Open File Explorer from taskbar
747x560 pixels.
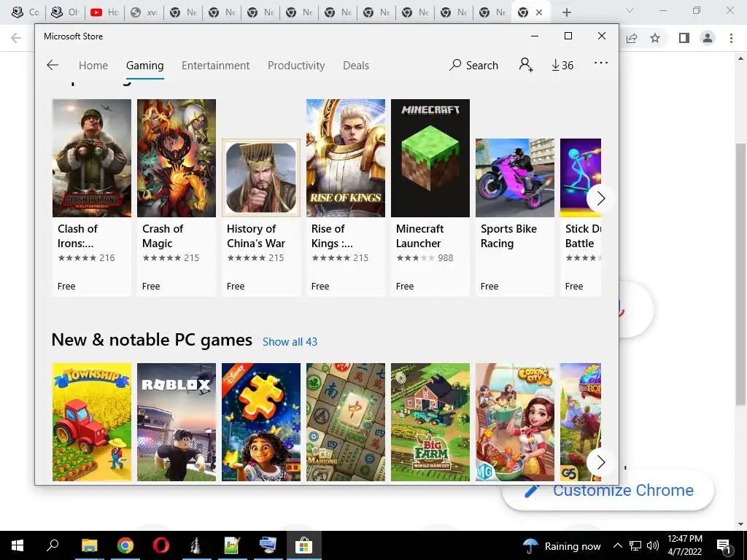coord(89,545)
